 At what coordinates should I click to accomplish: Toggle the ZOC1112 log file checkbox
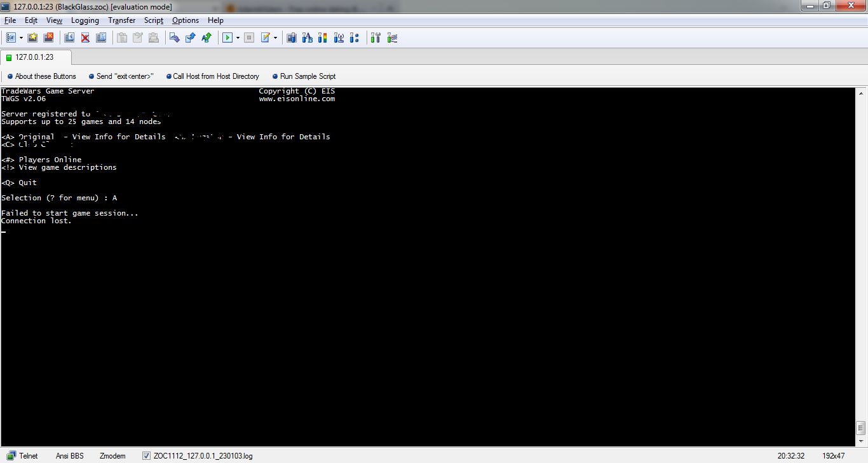click(147, 456)
